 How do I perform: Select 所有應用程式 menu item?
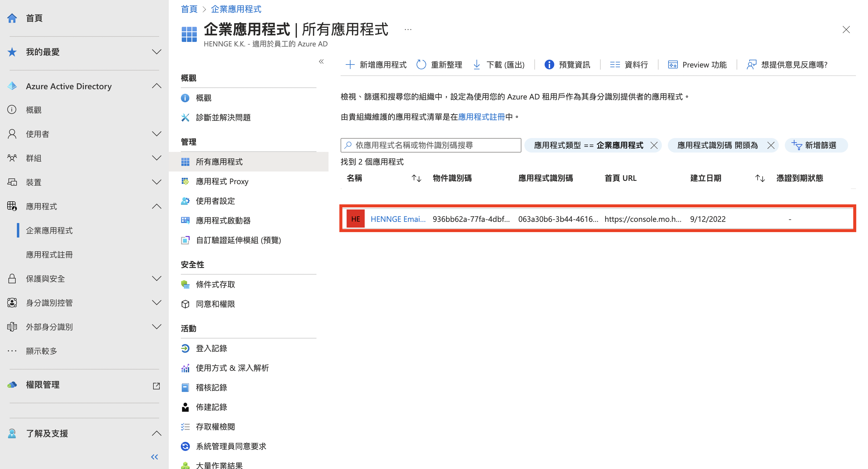[249, 162]
